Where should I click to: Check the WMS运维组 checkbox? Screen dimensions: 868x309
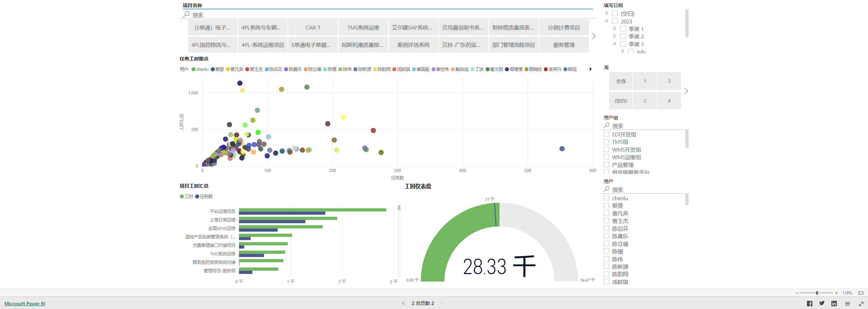point(606,157)
